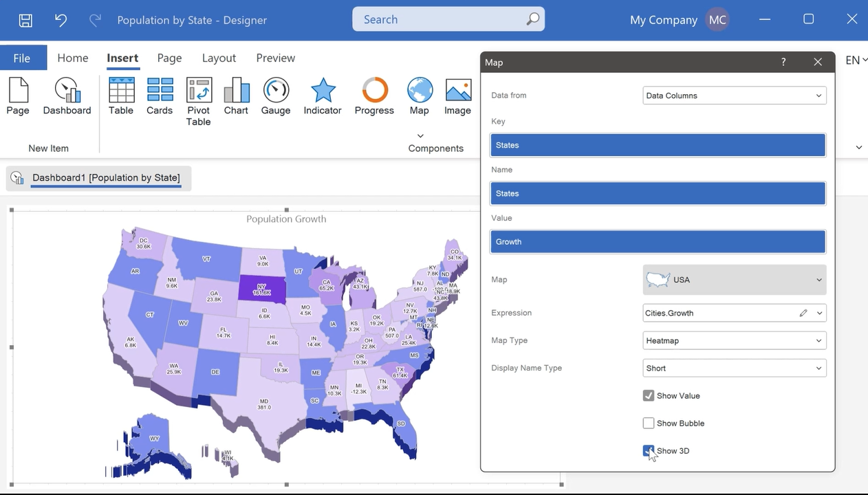
Task: Click the Search box in title bar
Action: pos(448,19)
